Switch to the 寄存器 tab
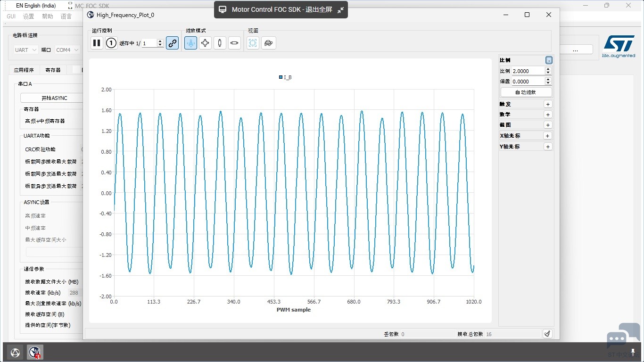644x362 pixels. [x=53, y=70]
